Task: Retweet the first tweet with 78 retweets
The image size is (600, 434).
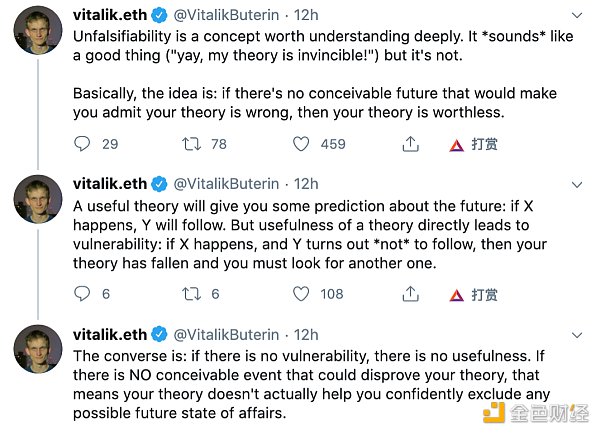Action: [x=191, y=144]
